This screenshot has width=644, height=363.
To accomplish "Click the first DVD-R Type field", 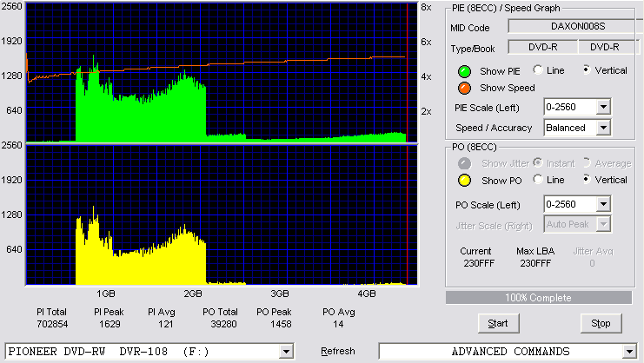I will coord(542,47).
